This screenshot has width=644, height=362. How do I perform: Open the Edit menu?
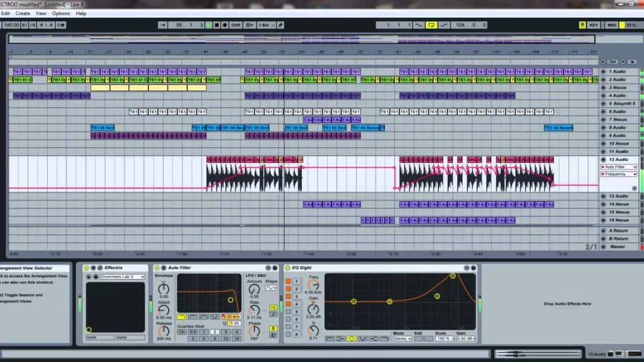coord(5,14)
